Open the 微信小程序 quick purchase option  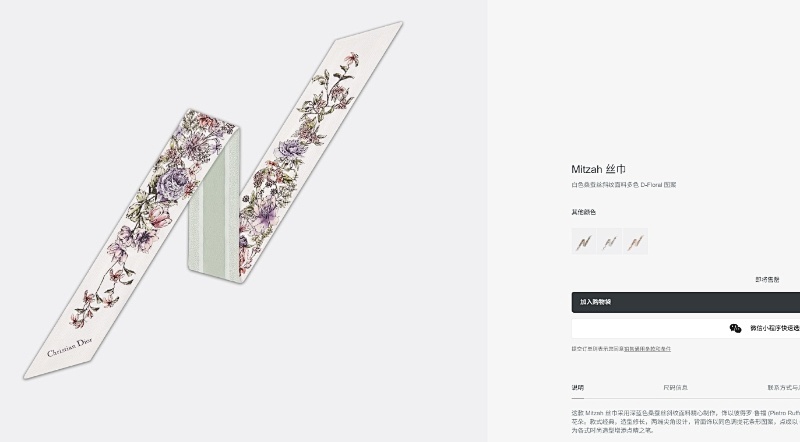coord(774,328)
